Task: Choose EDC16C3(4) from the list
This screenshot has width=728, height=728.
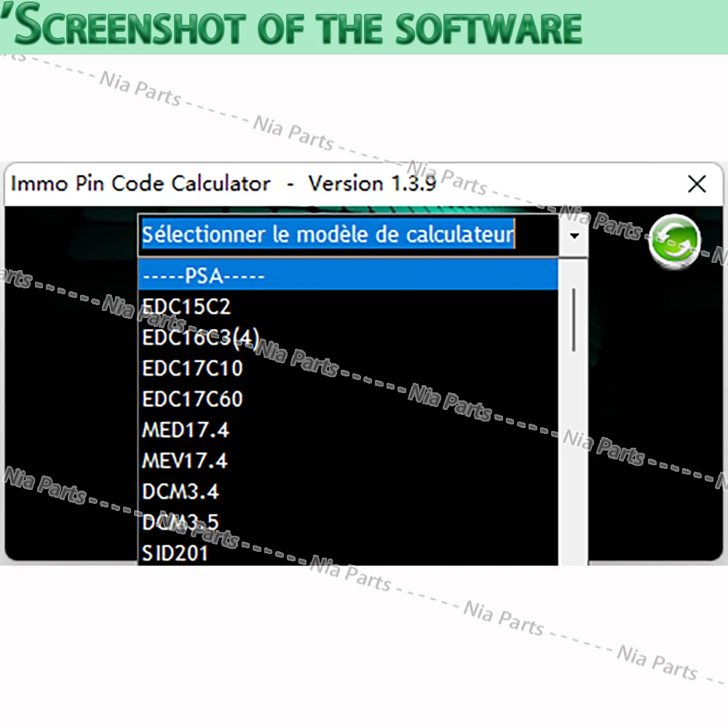Action: tap(348, 337)
